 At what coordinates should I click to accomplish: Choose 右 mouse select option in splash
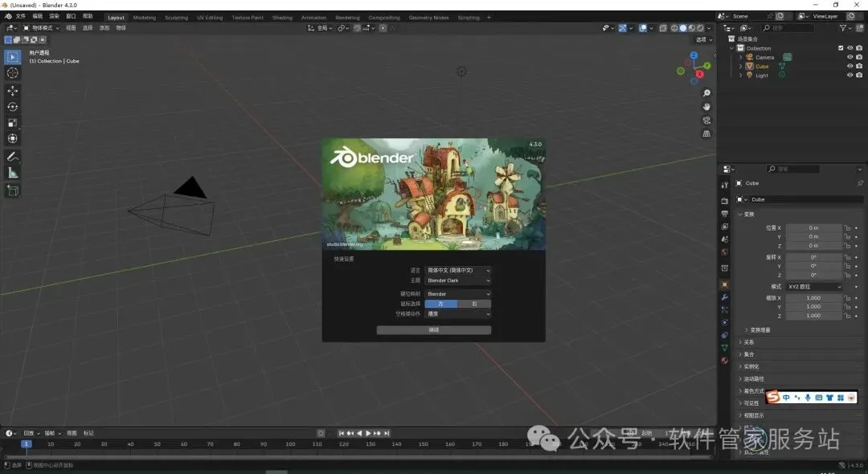pyautogui.click(x=474, y=304)
